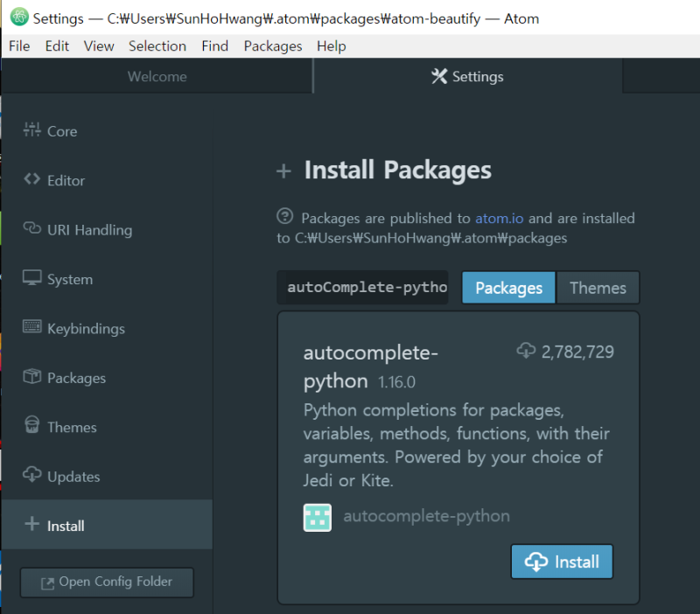Click the package search input field

(362, 288)
